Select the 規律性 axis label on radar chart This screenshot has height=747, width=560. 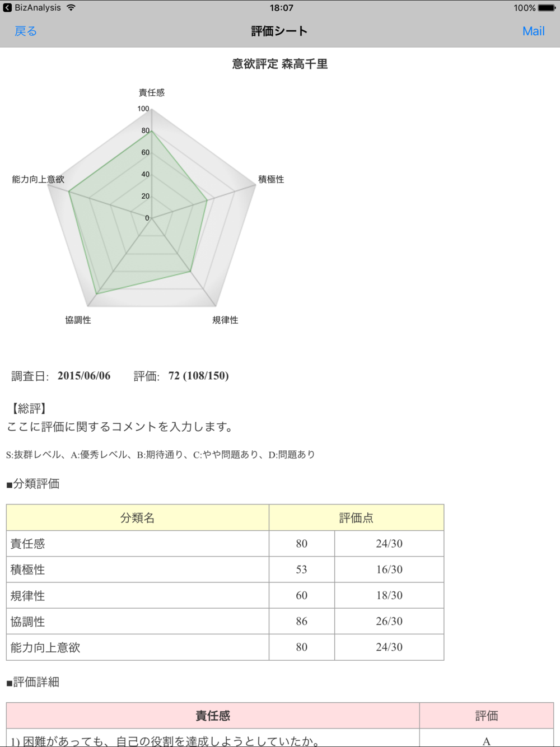(x=225, y=320)
